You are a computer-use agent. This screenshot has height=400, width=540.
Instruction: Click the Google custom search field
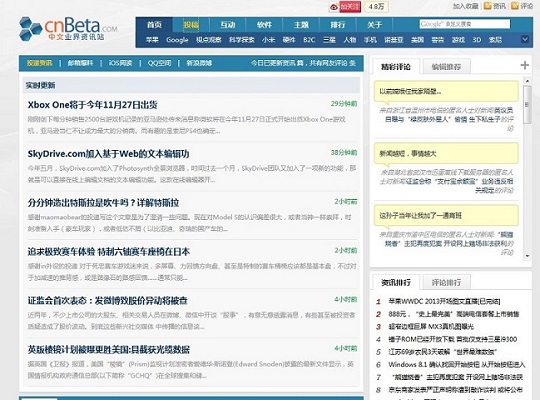465,24
